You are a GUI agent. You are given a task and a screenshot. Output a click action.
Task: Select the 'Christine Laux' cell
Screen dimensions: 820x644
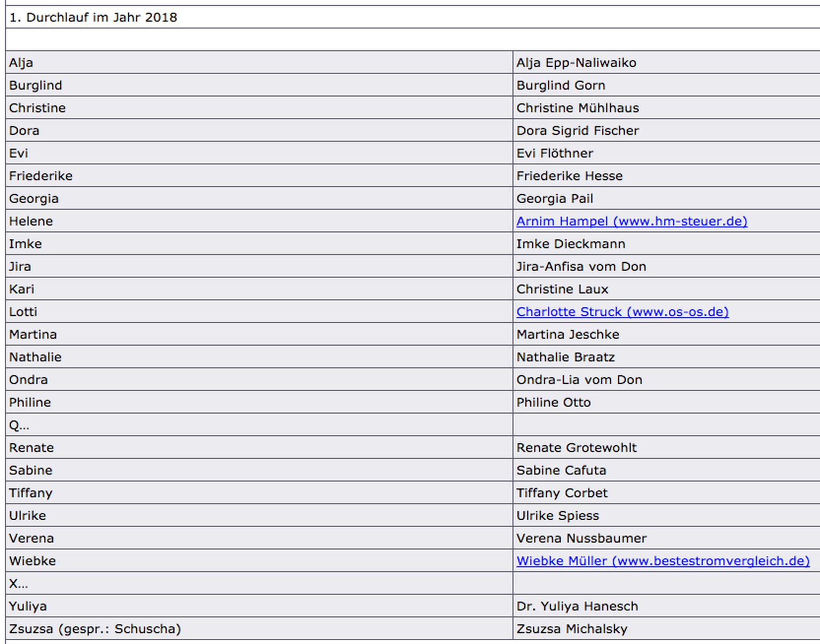[562, 289]
